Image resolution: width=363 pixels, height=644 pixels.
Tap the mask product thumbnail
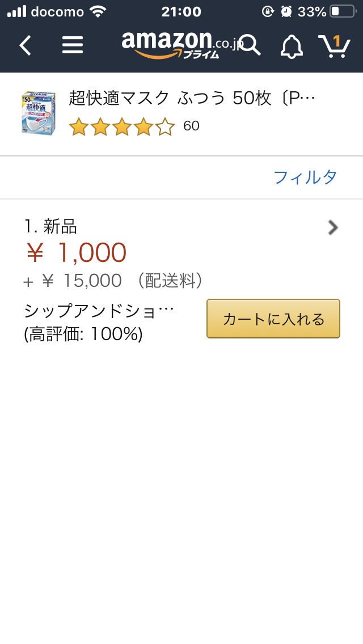(x=39, y=113)
